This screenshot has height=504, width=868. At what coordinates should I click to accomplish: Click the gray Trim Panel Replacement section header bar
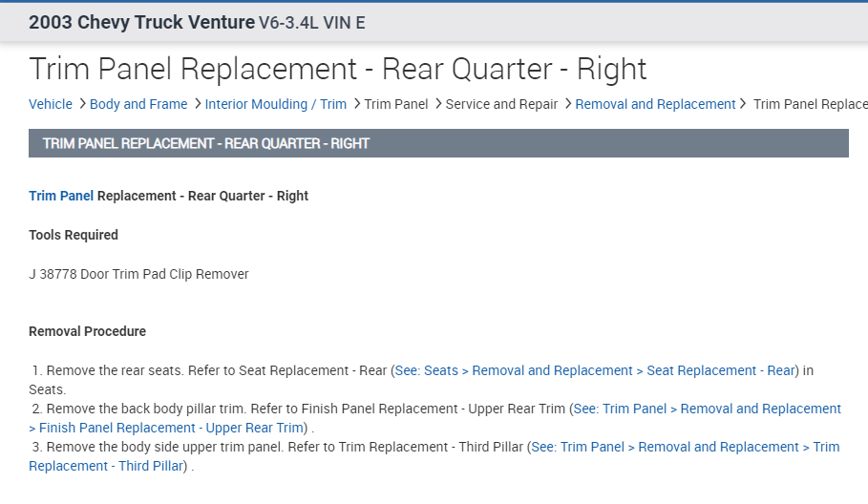point(438,143)
